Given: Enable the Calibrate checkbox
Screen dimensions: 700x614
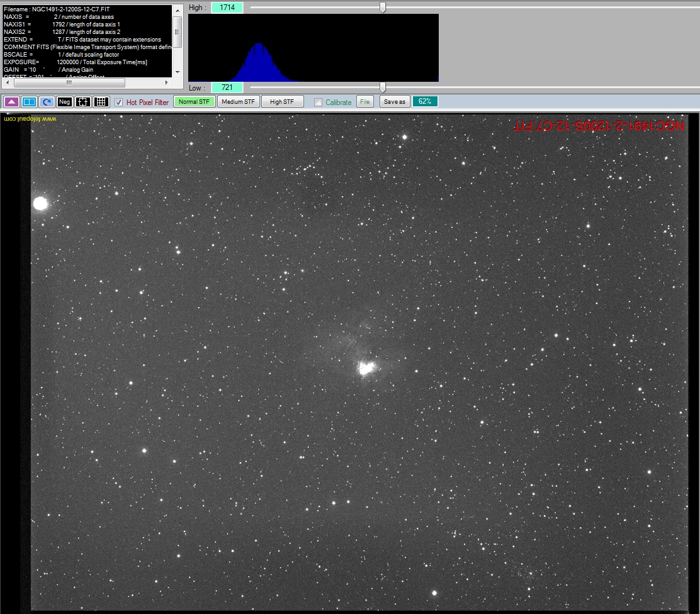Looking at the screenshot, I should 319,102.
